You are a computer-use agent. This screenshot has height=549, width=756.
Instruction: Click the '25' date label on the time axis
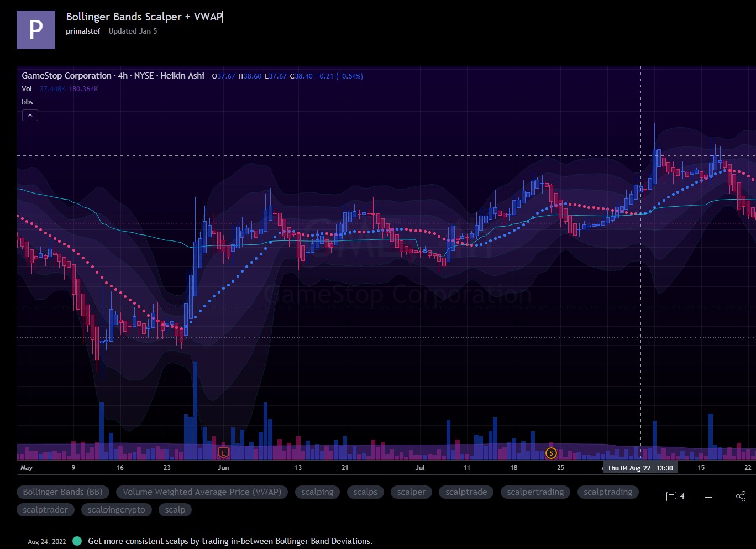[560, 468]
